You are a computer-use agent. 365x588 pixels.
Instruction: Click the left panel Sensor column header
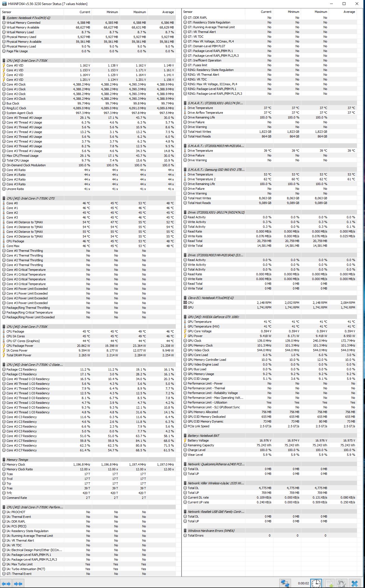tap(32, 12)
